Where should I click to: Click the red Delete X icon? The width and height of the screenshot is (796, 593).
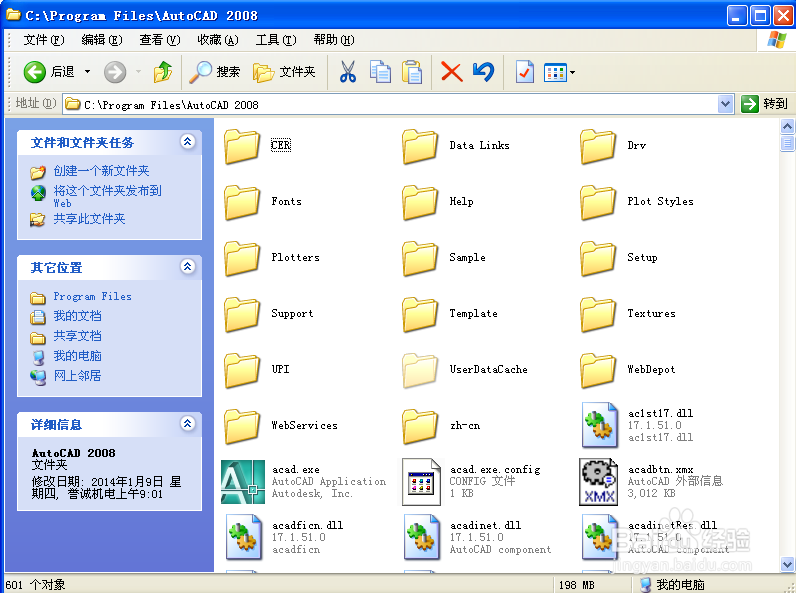pos(451,72)
